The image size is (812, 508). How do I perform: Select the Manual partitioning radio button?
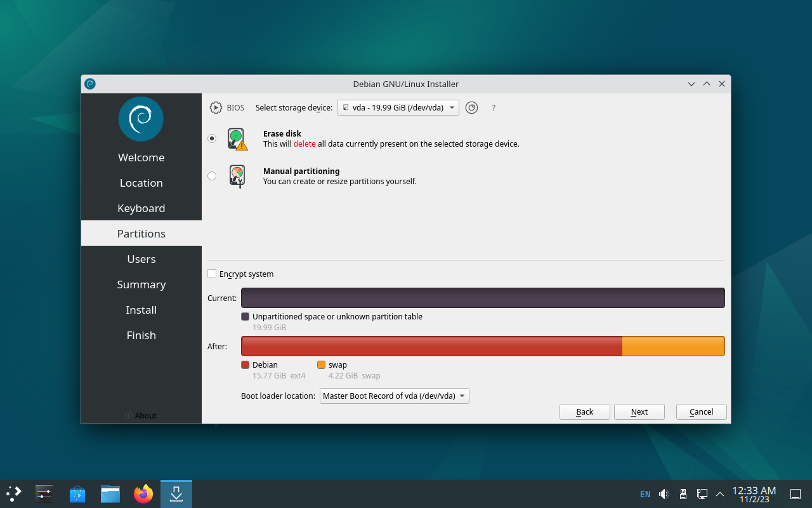(212, 176)
